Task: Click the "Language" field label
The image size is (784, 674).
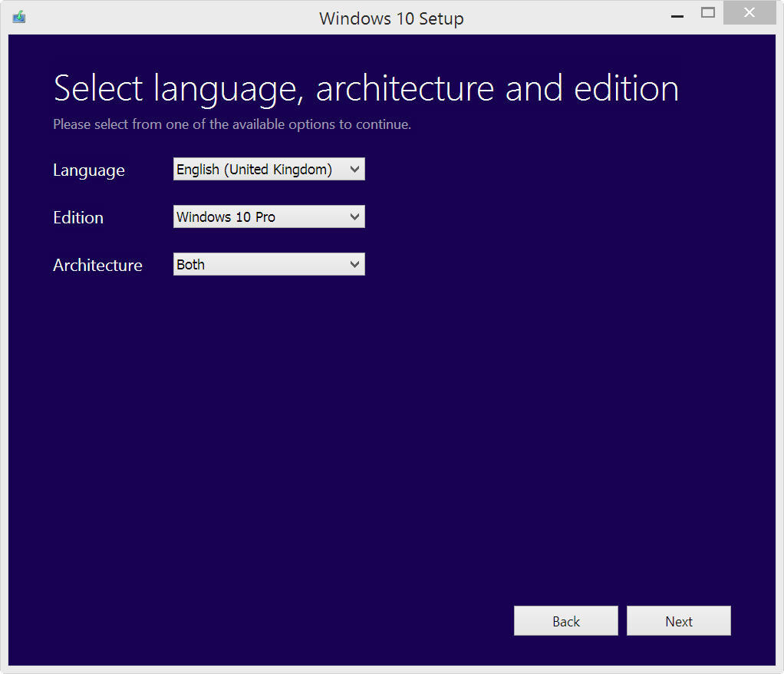Action: point(89,170)
